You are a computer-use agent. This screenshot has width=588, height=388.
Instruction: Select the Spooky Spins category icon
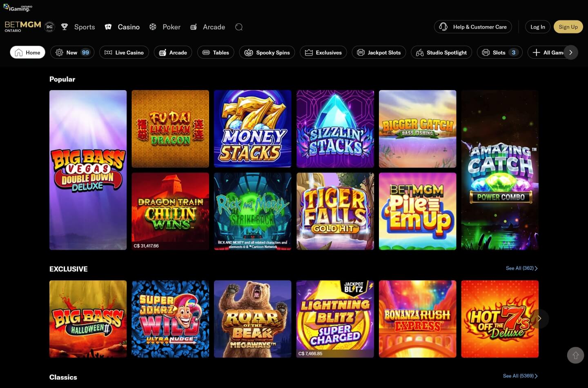248,52
